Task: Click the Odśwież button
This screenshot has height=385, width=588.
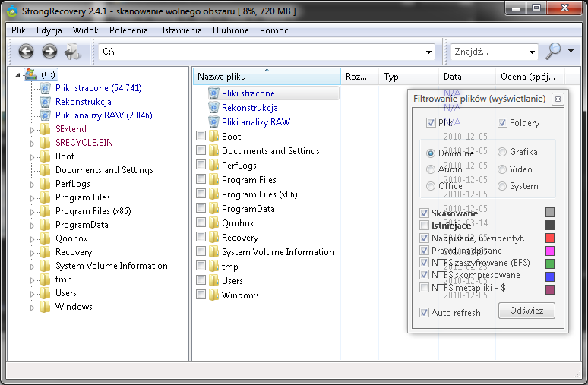Action: tap(526, 311)
